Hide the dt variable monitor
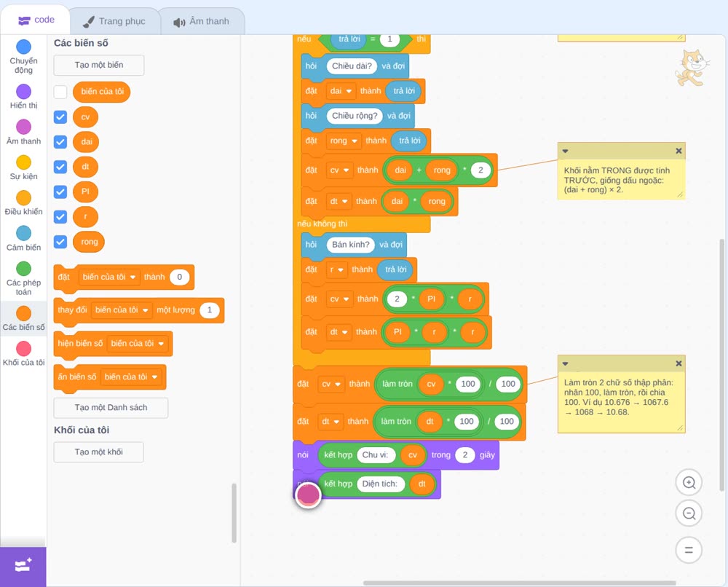 (x=60, y=167)
